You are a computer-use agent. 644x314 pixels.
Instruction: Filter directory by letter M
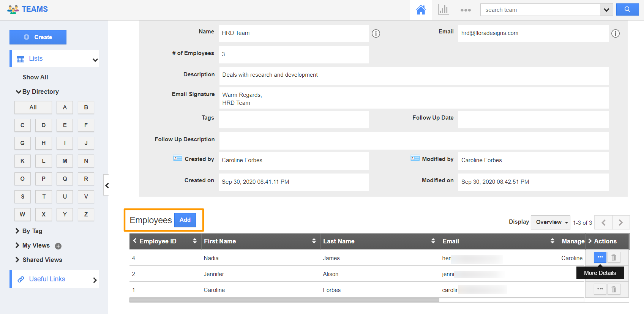(x=65, y=161)
